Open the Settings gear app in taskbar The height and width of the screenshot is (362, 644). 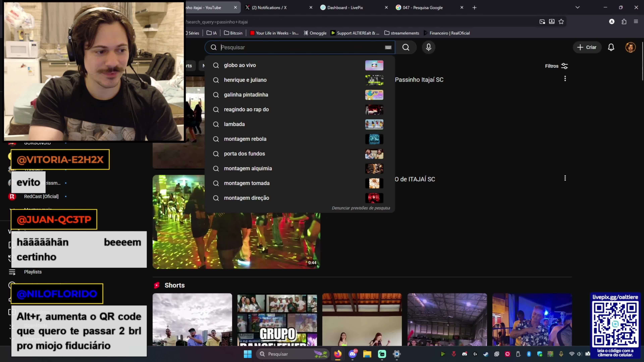point(397,354)
